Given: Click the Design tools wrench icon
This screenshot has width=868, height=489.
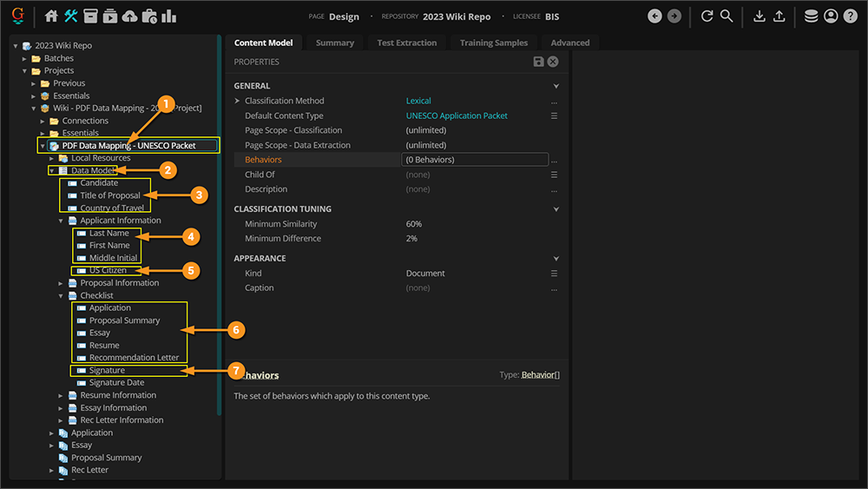Looking at the screenshot, I should (71, 16).
